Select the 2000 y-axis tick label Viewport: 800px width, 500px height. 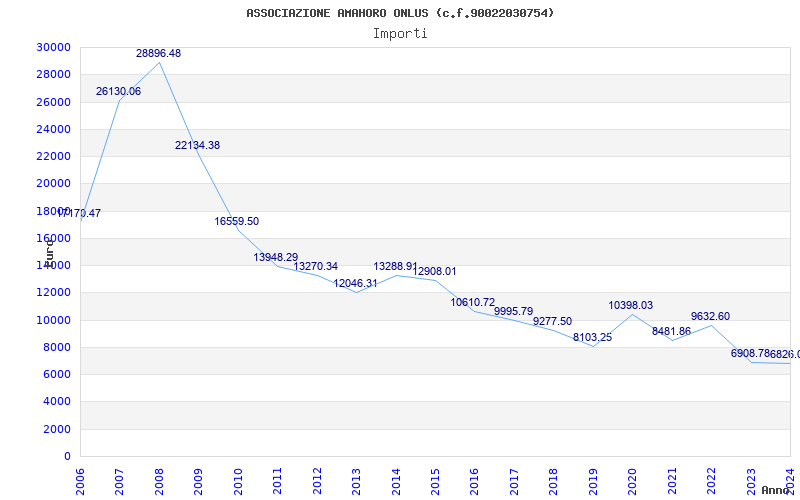coord(56,429)
